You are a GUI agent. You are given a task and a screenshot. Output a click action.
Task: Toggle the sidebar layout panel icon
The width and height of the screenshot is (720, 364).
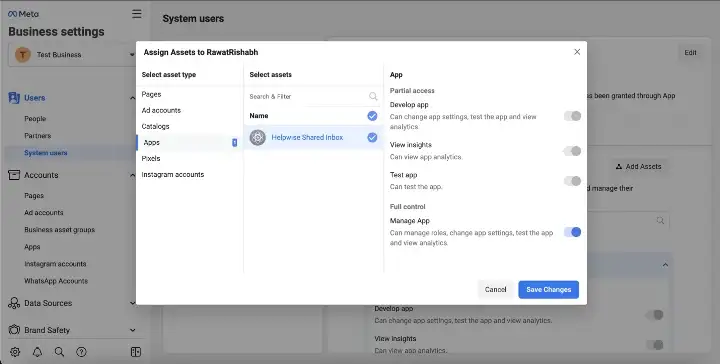135,352
